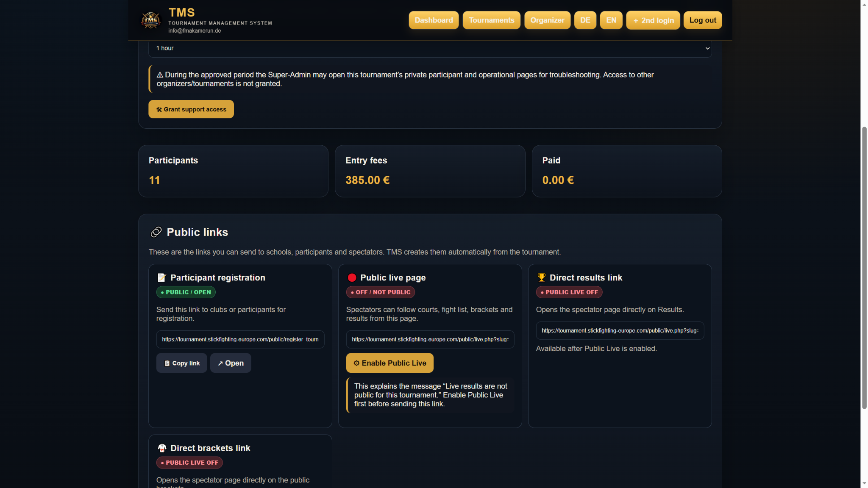Open the participant registration link
868x488 pixels.
coord(231,363)
